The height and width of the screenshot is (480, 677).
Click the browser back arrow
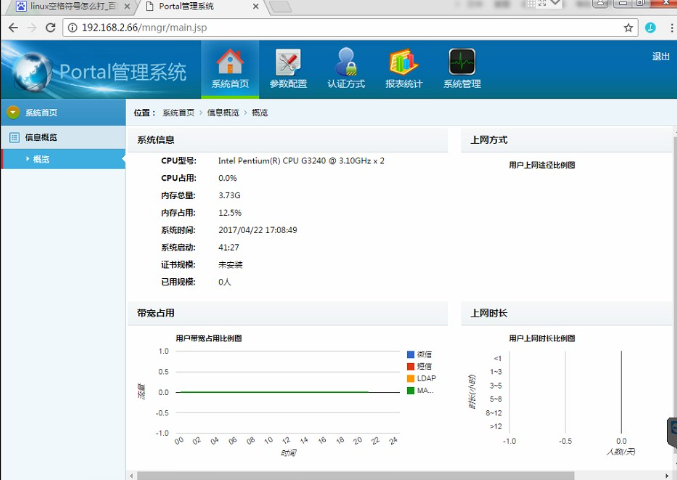click(x=12, y=27)
